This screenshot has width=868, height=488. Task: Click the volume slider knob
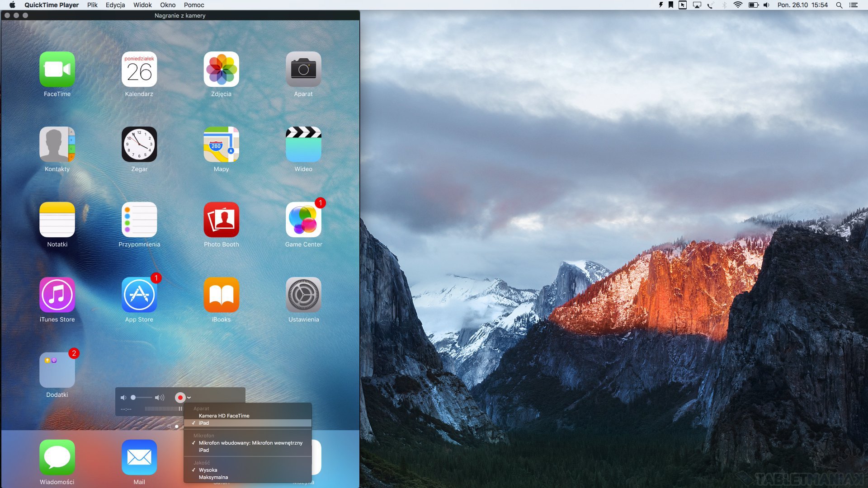[x=133, y=398]
